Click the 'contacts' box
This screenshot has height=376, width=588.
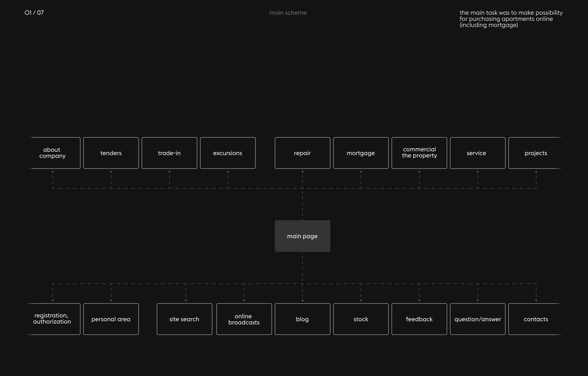tap(536, 319)
